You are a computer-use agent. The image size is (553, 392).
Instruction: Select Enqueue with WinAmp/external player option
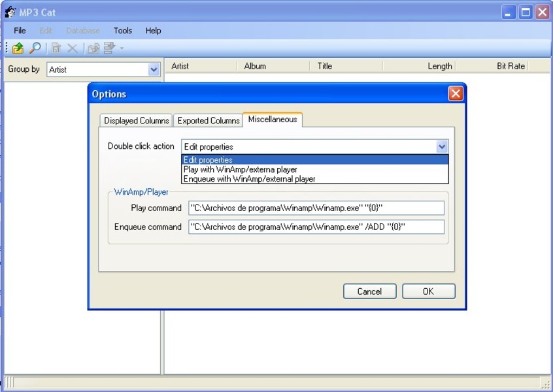[x=249, y=178]
